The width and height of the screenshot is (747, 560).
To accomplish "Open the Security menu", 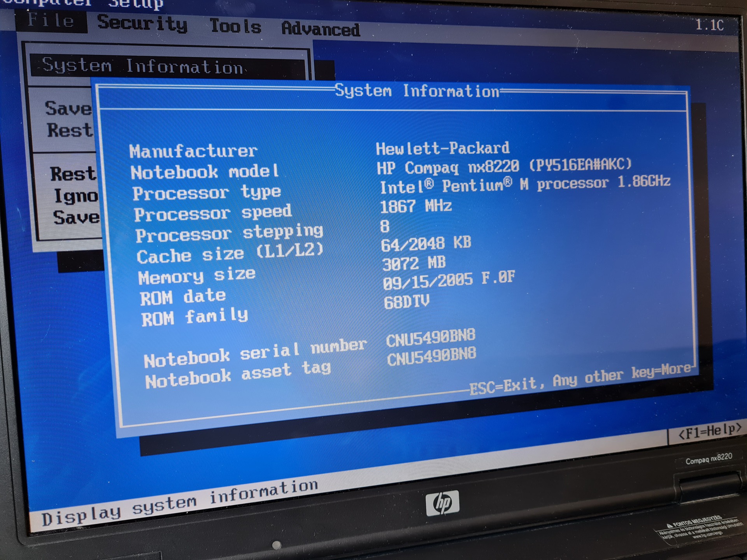I will [142, 24].
